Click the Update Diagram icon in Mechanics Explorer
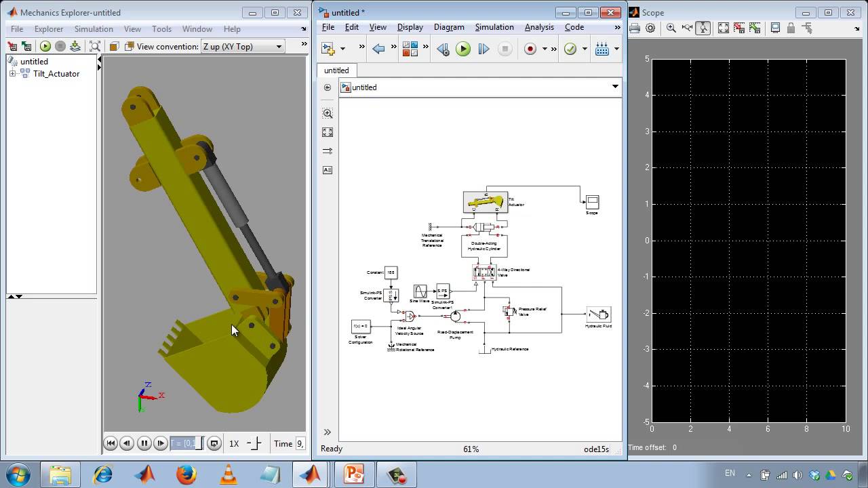The image size is (868, 488). tap(75, 46)
